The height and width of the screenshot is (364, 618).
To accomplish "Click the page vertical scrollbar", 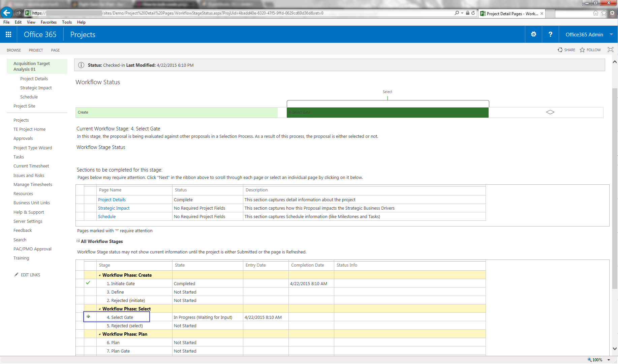I will tap(615, 189).
